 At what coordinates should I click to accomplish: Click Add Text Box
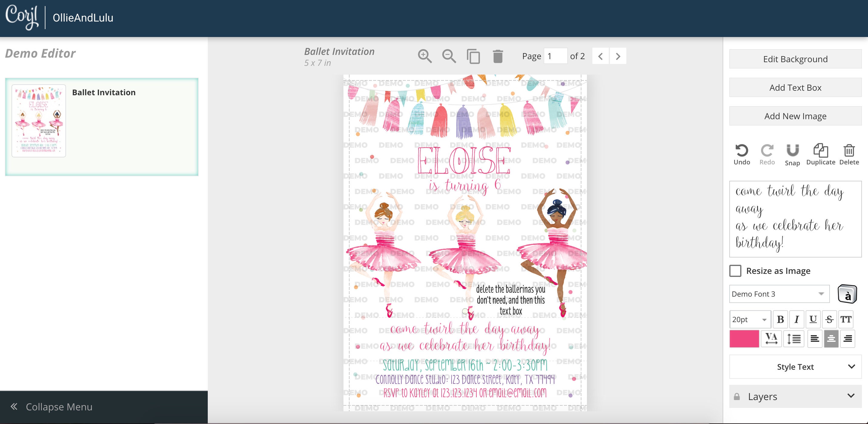[x=795, y=87]
